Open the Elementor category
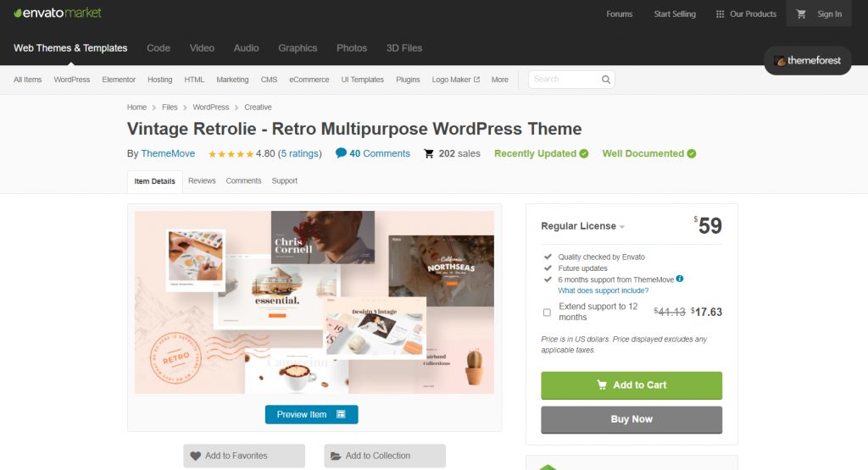The width and height of the screenshot is (868, 470). (x=119, y=80)
